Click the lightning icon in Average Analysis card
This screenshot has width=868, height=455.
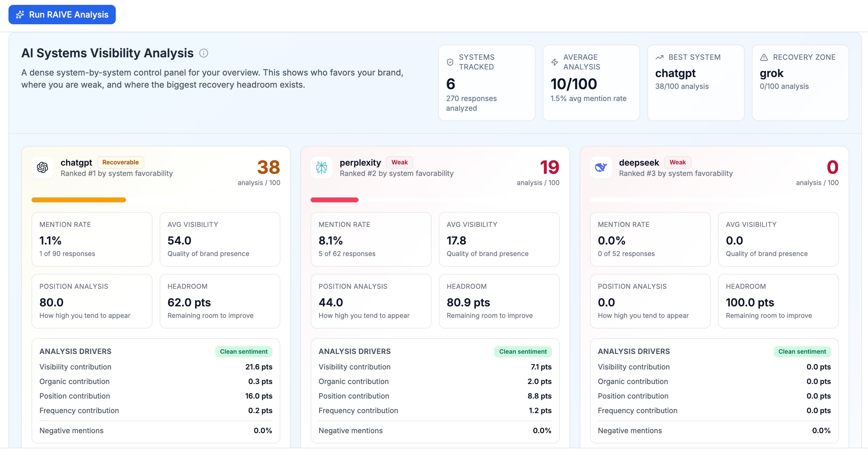[x=554, y=62]
